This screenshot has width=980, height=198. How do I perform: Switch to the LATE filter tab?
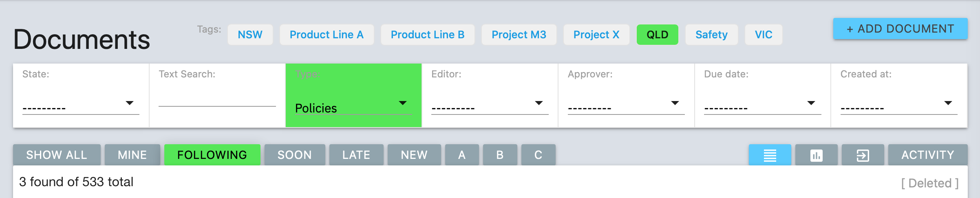356,155
